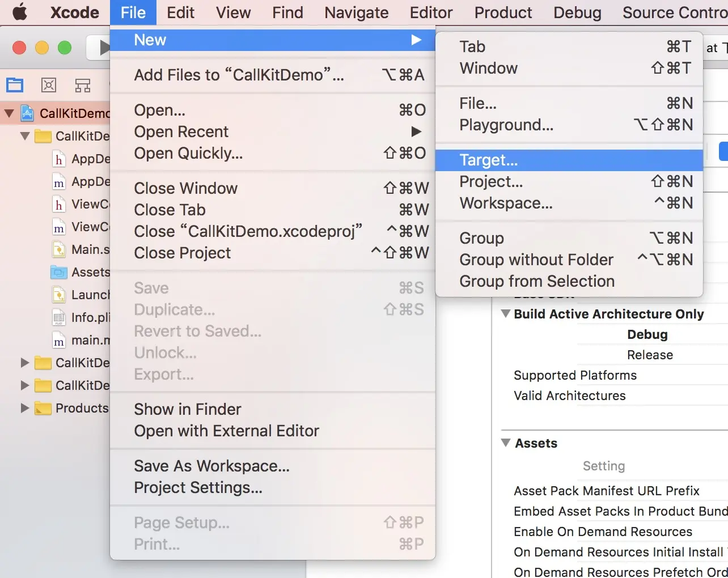Choose Project Settings...
728x578 pixels.
point(272,487)
